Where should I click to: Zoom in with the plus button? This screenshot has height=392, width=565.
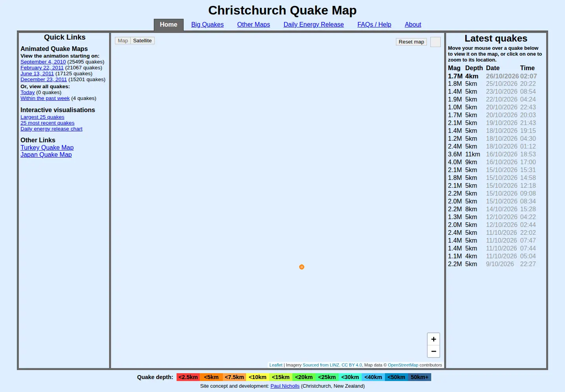point(434,339)
